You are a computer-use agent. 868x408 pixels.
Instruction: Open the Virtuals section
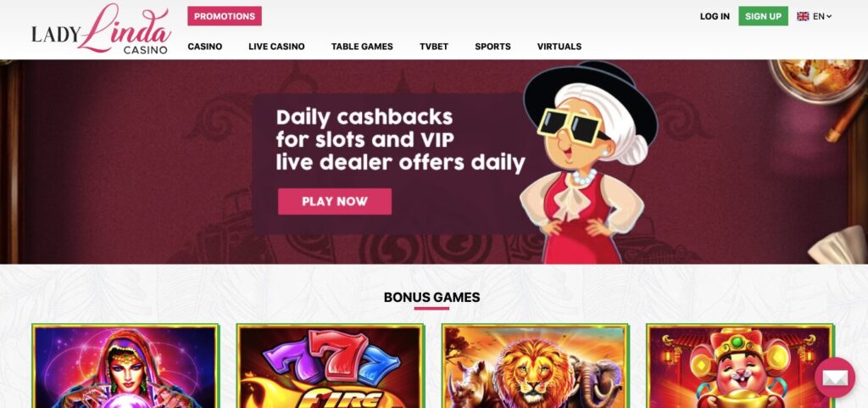pos(559,47)
